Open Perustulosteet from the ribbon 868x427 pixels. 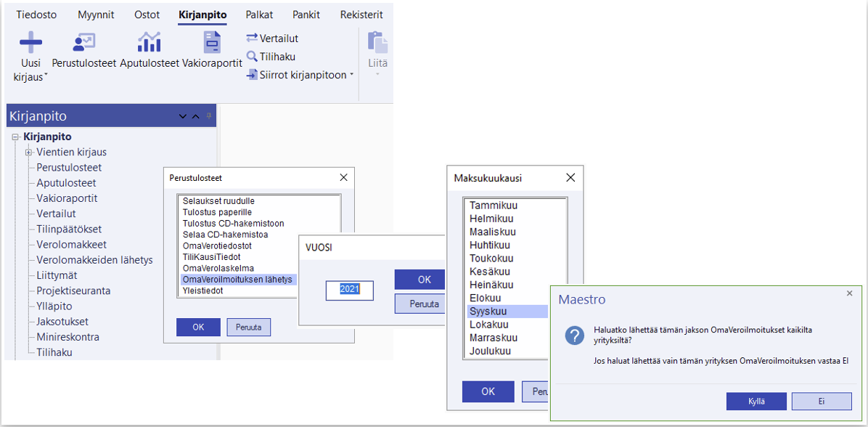pos(84,43)
